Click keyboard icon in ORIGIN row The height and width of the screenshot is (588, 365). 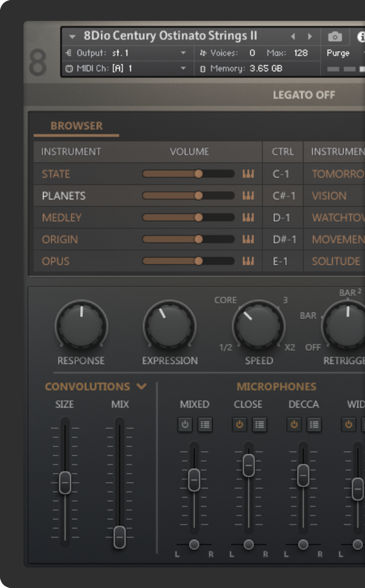point(248,239)
